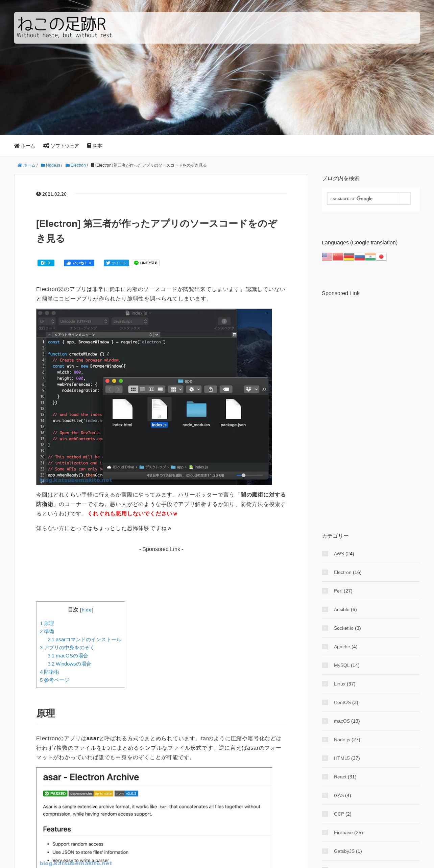Open the Electron breadcrumb link
Image resolution: width=434 pixels, height=868 pixels.
(x=76, y=165)
